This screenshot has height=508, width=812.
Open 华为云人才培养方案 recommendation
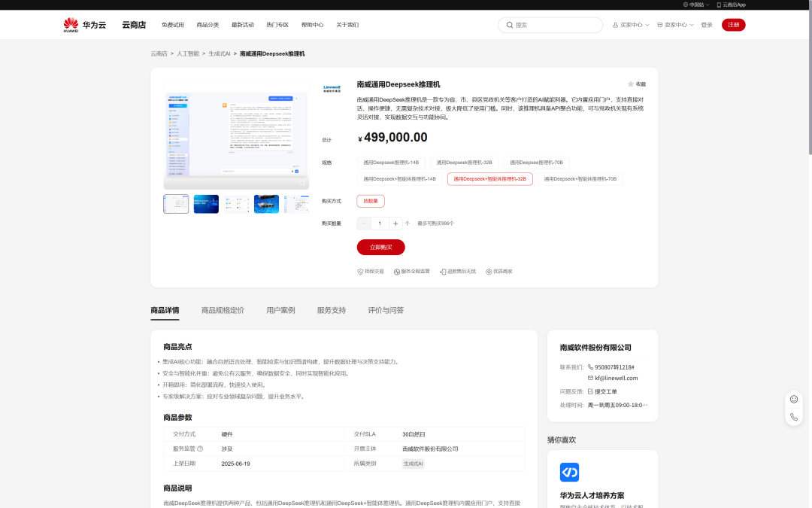click(x=592, y=495)
